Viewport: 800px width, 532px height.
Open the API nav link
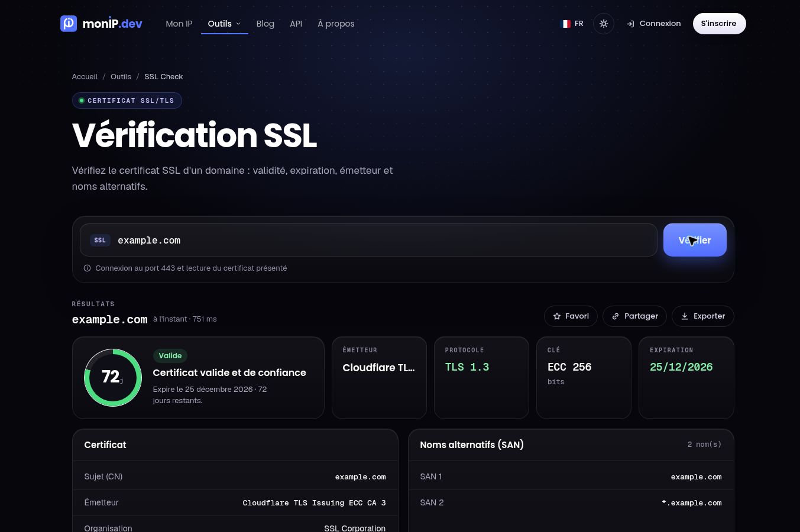click(x=296, y=24)
